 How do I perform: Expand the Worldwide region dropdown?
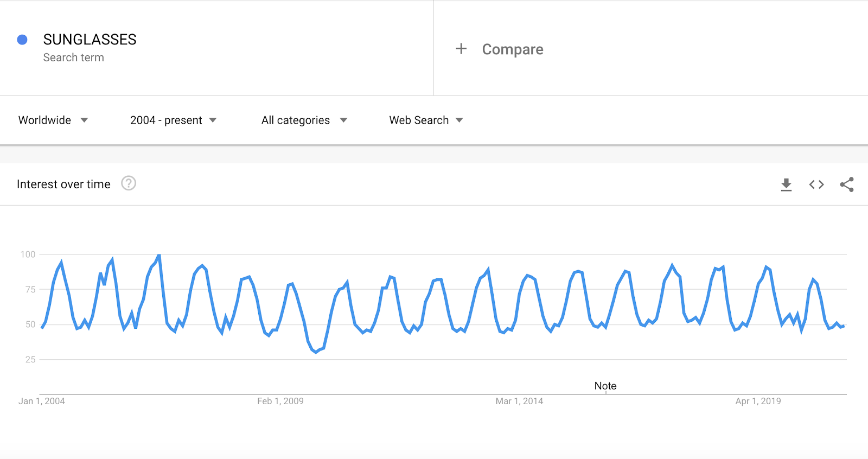click(53, 120)
